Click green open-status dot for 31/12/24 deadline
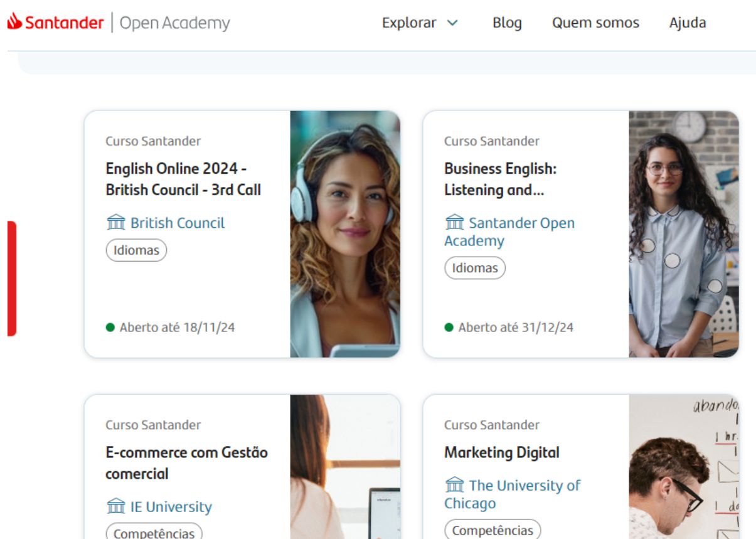Viewport: 756px width, 539px height. (449, 327)
